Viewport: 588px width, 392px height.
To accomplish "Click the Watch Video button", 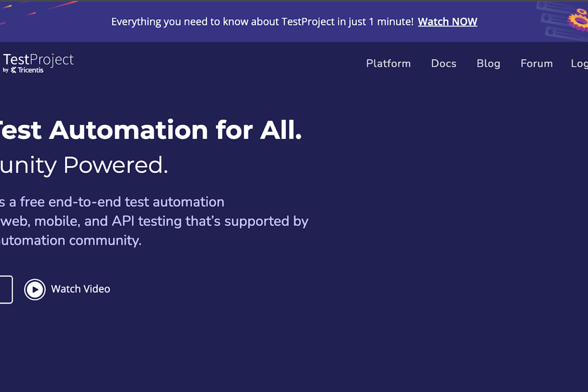I will 80,289.
